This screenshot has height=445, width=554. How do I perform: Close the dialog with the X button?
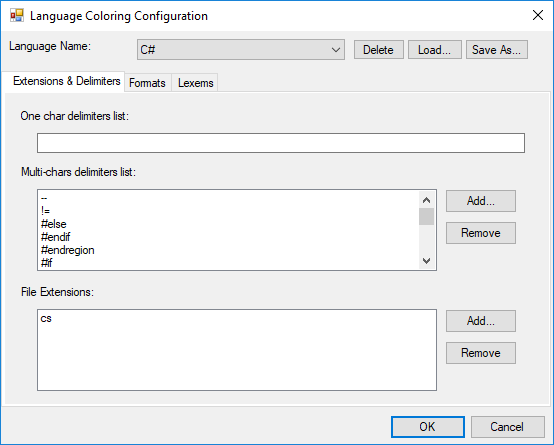pos(538,15)
